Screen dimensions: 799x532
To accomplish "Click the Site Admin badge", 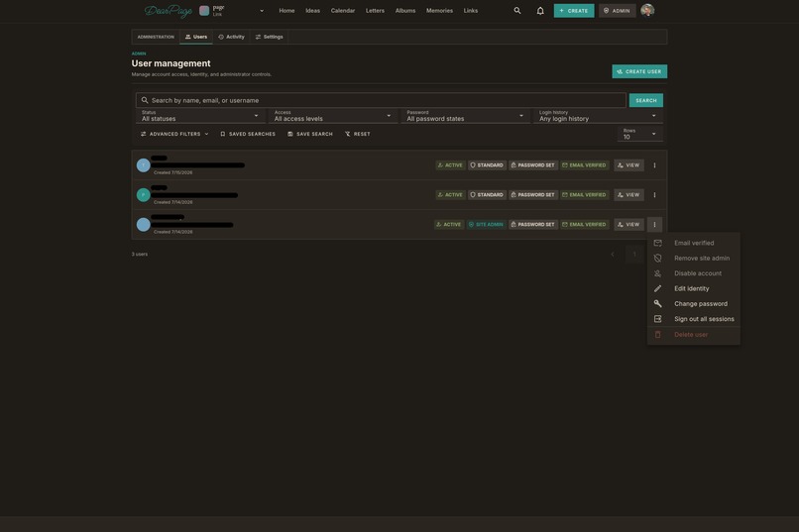I will [x=486, y=225].
